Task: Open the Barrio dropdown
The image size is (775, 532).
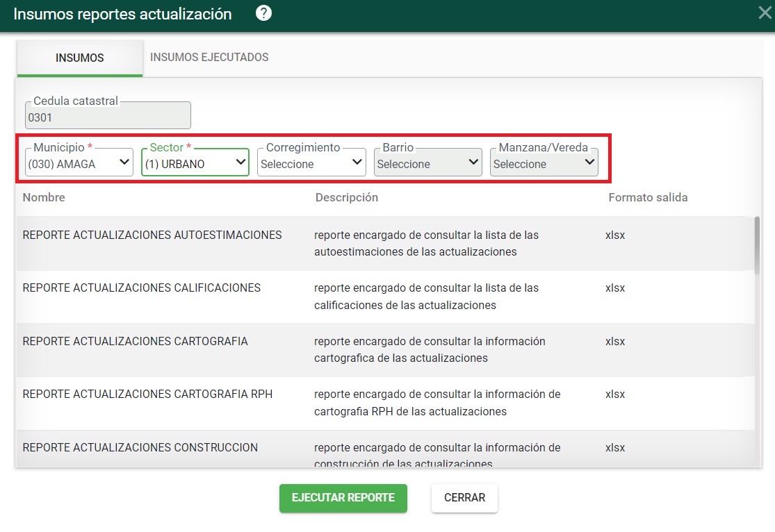Action: pos(428,163)
